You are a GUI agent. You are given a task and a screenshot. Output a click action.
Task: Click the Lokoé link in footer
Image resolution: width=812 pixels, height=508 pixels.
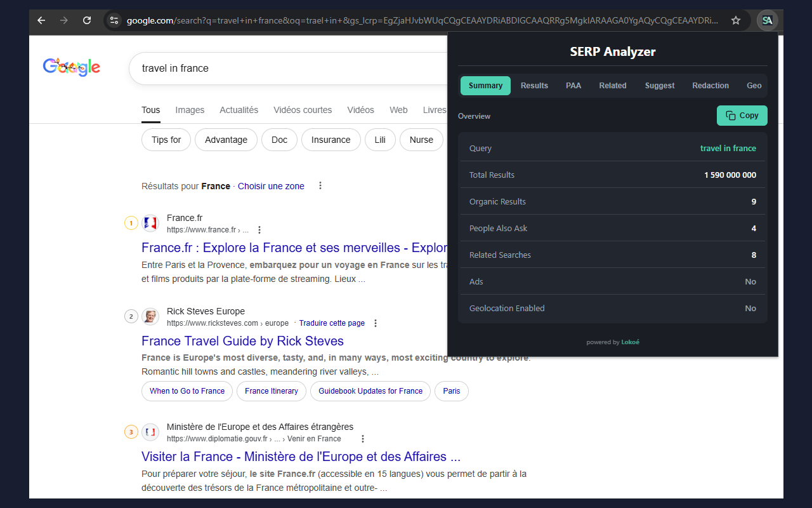coord(631,342)
